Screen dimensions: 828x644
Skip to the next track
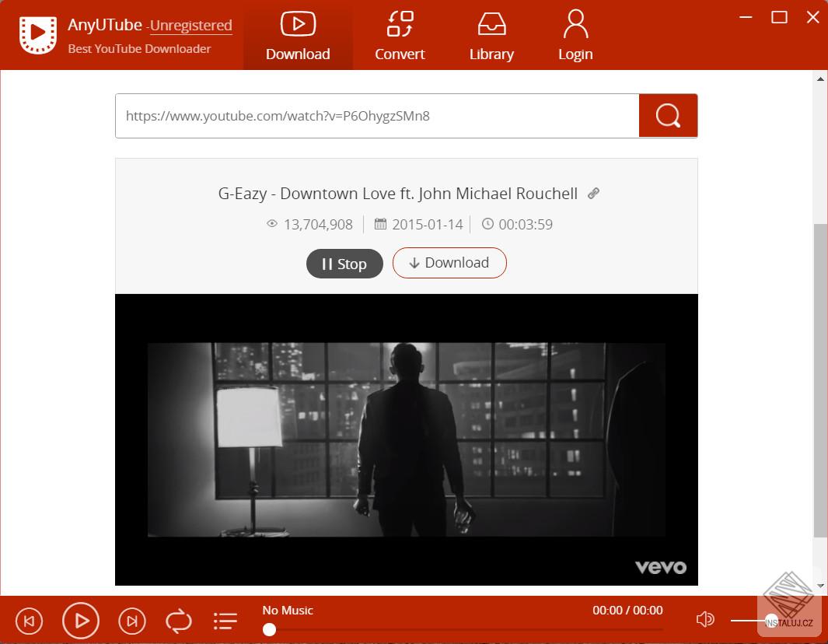click(131, 621)
